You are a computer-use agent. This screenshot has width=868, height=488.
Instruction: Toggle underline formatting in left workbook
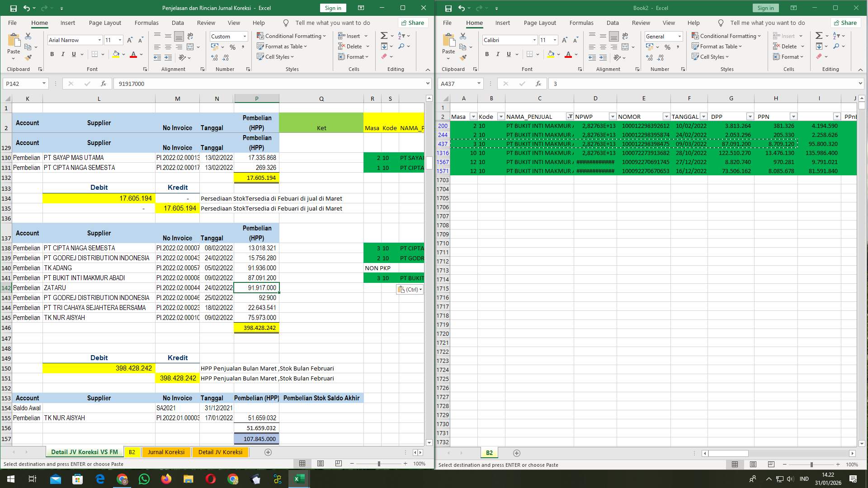coord(73,54)
